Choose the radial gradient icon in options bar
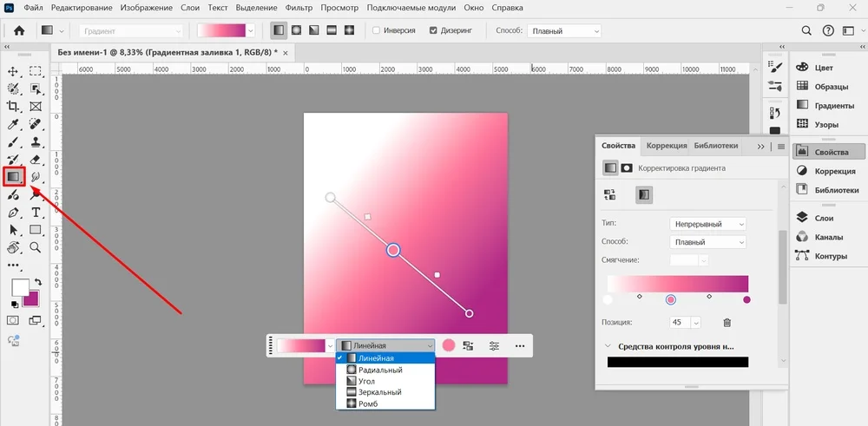 [x=297, y=30]
